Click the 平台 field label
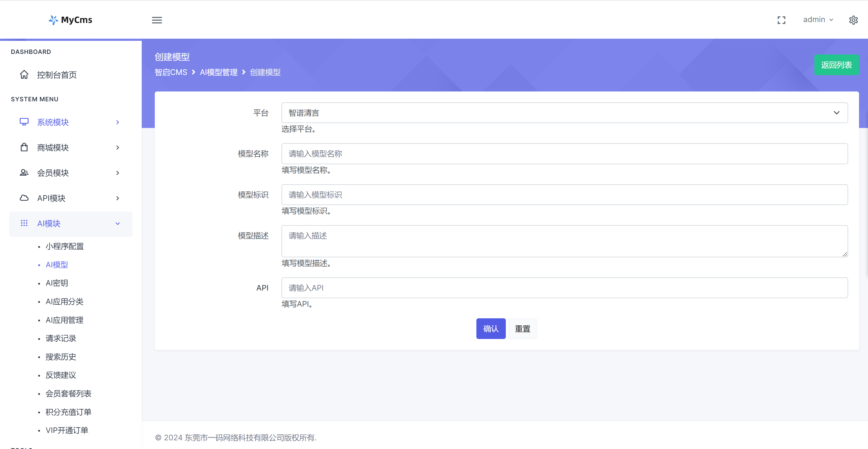The width and height of the screenshot is (868, 449). coord(261,113)
